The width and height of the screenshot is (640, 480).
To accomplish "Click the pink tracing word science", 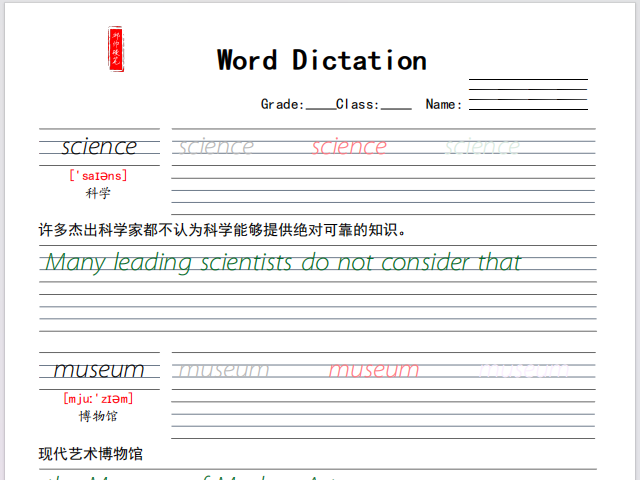I will (x=348, y=147).
